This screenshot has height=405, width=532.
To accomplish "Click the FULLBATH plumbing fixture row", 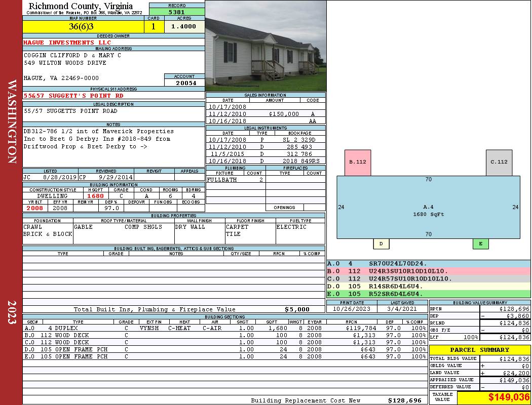I will coord(236,180).
